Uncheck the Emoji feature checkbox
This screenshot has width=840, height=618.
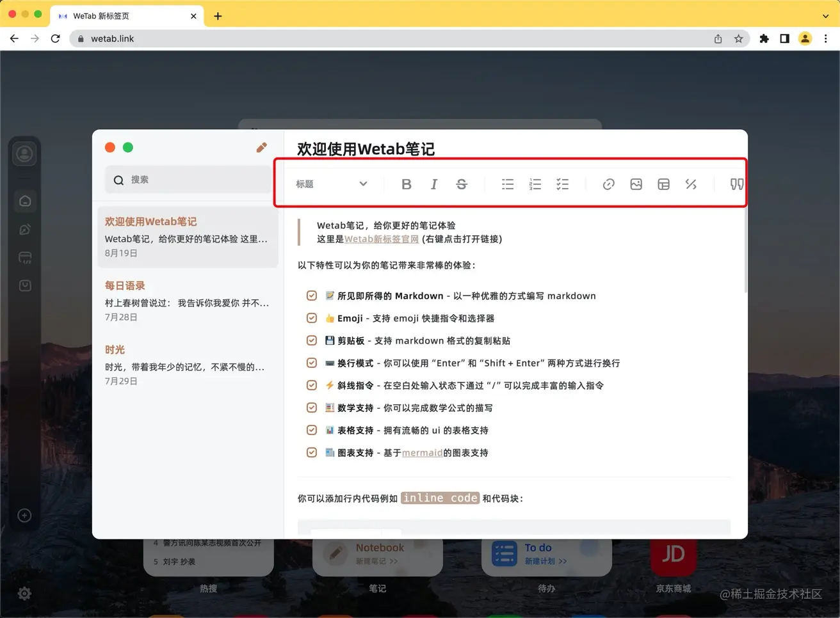click(312, 318)
